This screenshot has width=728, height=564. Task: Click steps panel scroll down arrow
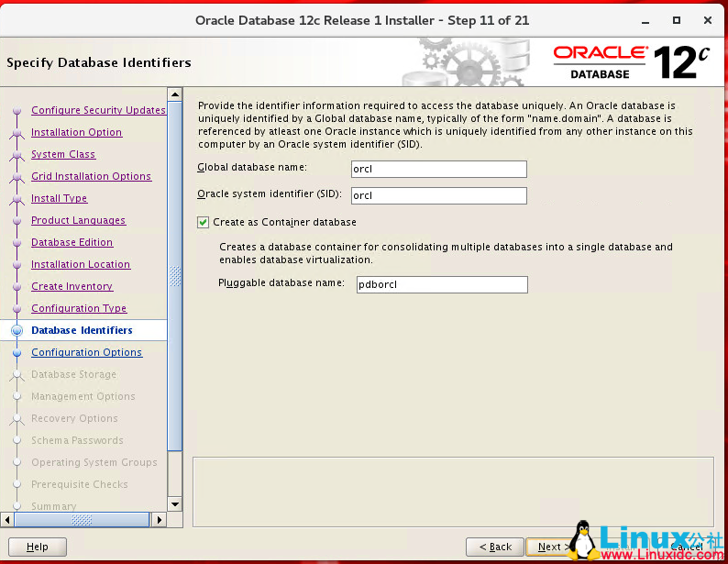(x=174, y=504)
